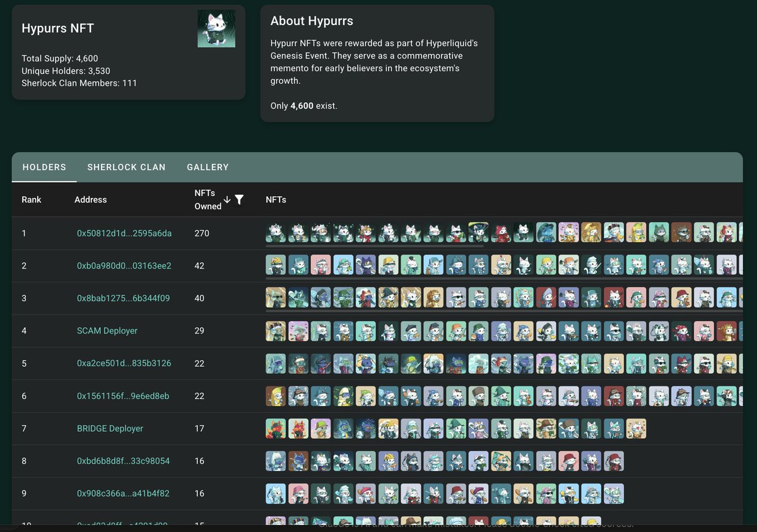Click first NFT thumbnail in rank 8 row
Viewport: 757px width, 532px height.
pos(276,461)
